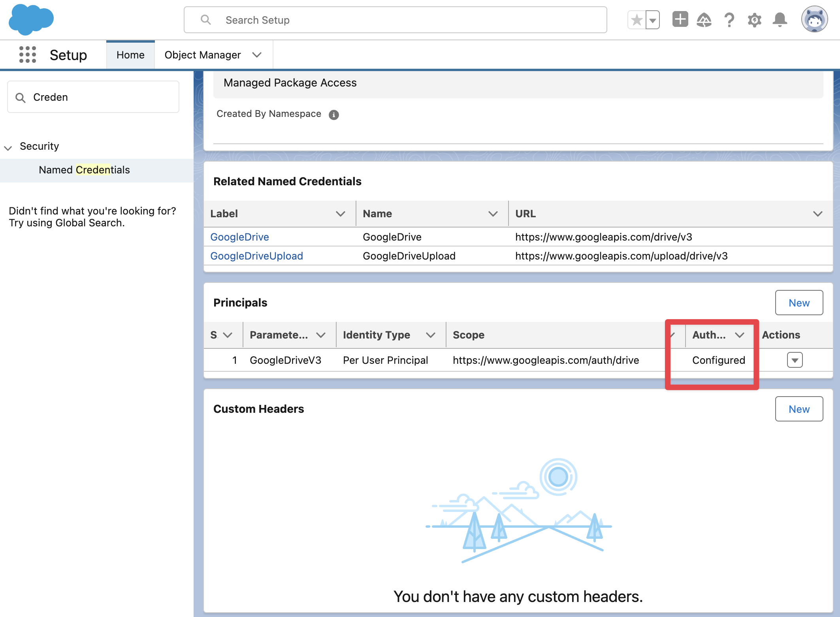Click the Created By Namespace info icon
Screen dimensions: 840x617
point(334,115)
